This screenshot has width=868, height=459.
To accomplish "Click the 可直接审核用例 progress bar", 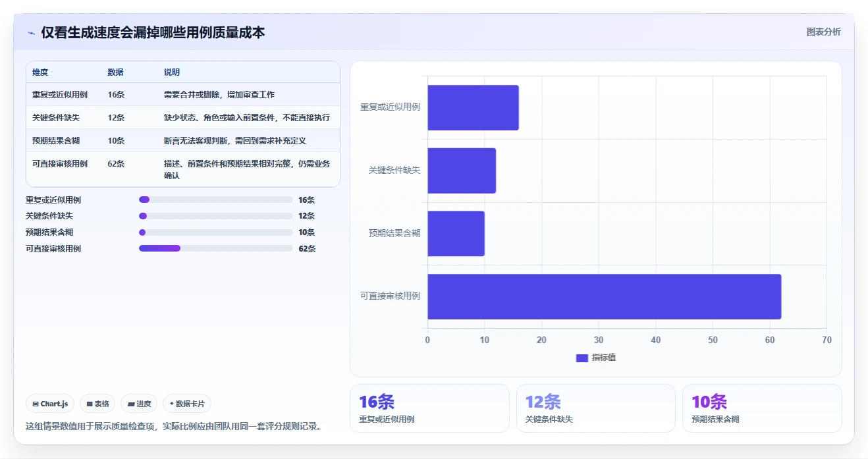I will point(216,248).
